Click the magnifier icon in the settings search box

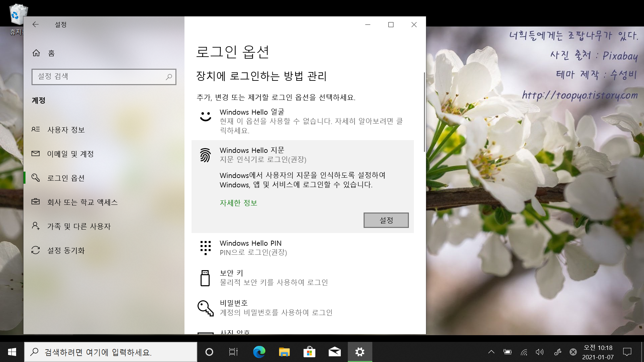tap(169, 77)
